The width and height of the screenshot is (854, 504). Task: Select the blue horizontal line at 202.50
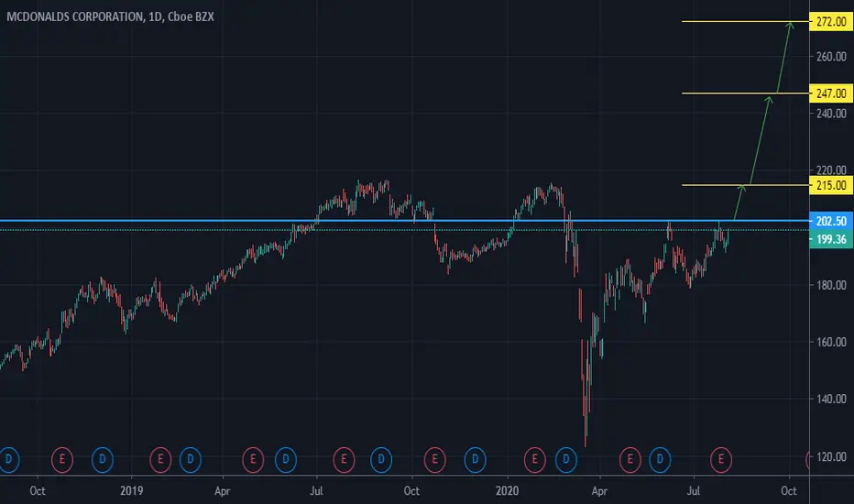(x=405, y=221)
